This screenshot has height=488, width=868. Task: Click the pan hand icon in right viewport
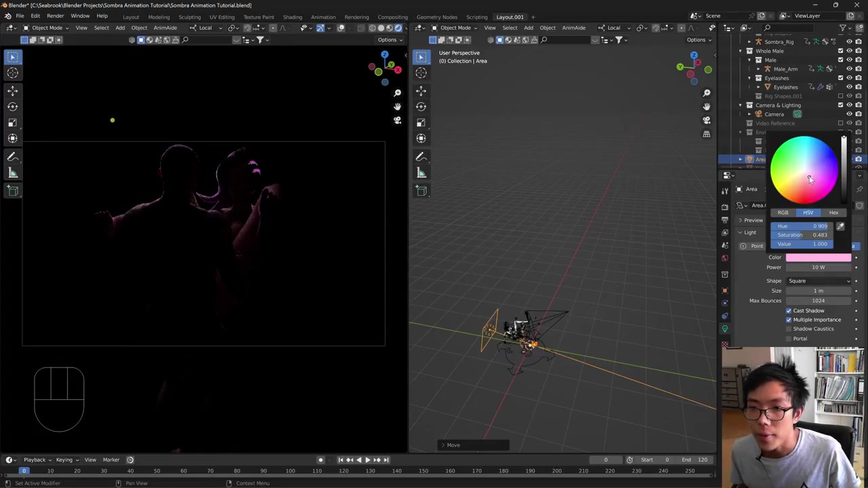(x=707, y=106)
